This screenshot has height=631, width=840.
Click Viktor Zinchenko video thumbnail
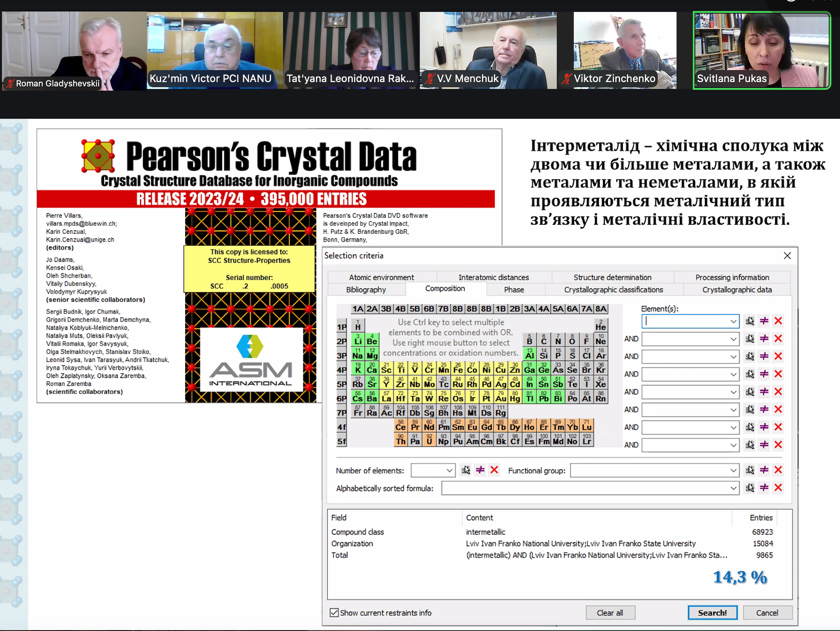pos(625,50)
